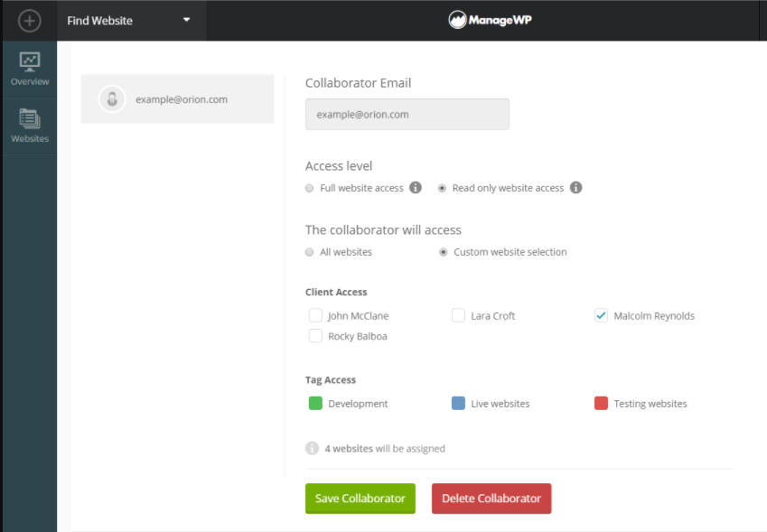The width and height of the screenshot is (767, 532).
Task: Click the add website plus icon
Action: click(x=29, y=21)
